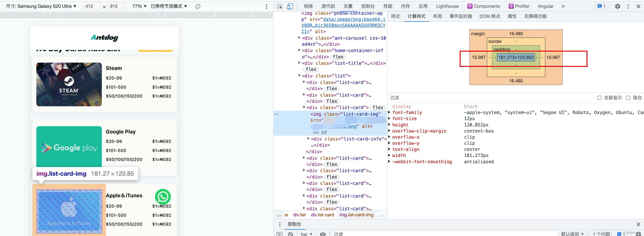
Task: Show more DevTools tabs chevron
Action: [x=563, y=6]
